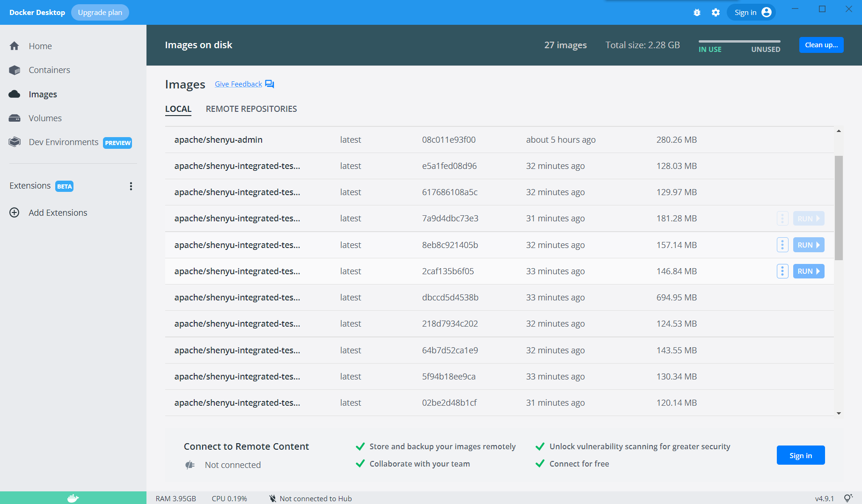Select image ID e5a1fed08d96
The width and height of the screenshot is (862, 504).
(449, 166)
